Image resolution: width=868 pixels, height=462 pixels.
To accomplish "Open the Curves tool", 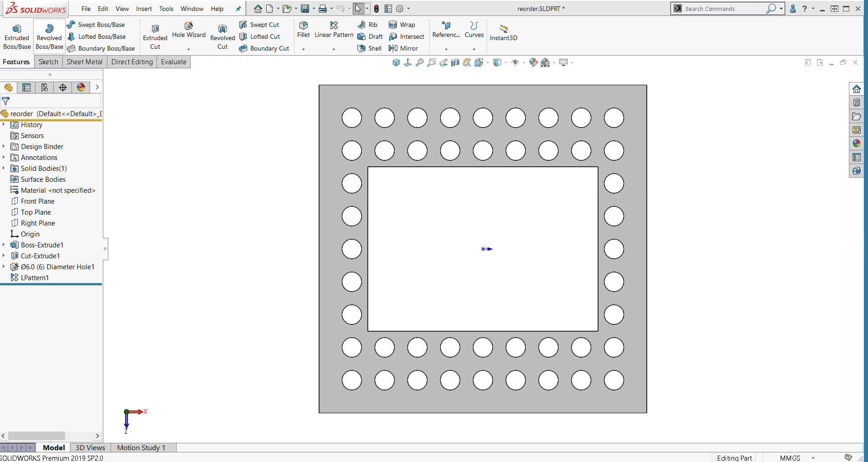I will (x=474, y=30).
